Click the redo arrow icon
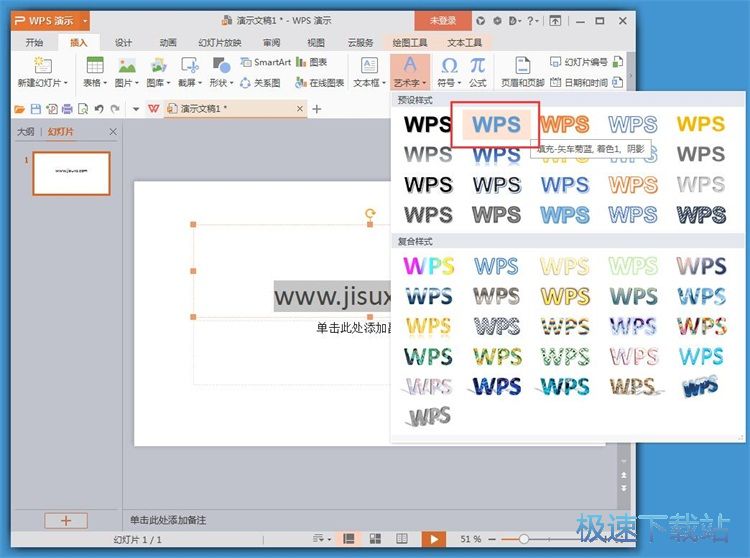Image resolution: width=750 pixels, height=558 pixels. (x=115, y=109)
